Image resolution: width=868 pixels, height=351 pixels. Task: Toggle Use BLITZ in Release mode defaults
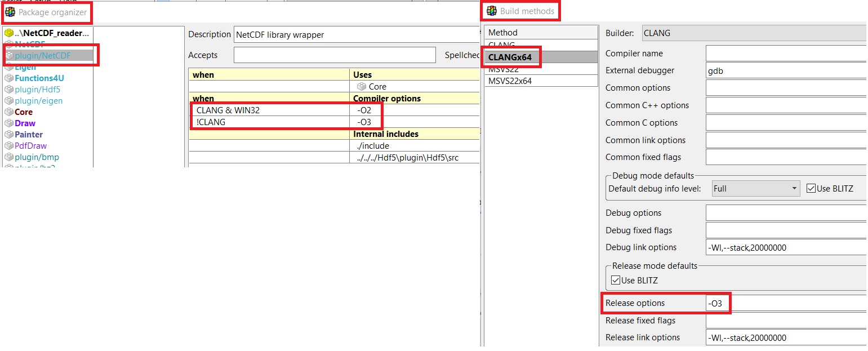coord(616,280)
